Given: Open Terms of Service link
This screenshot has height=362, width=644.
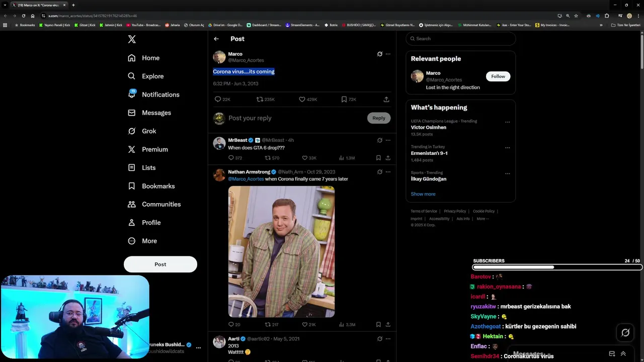Looking at the screenshot, I should (x=424, y=211).
